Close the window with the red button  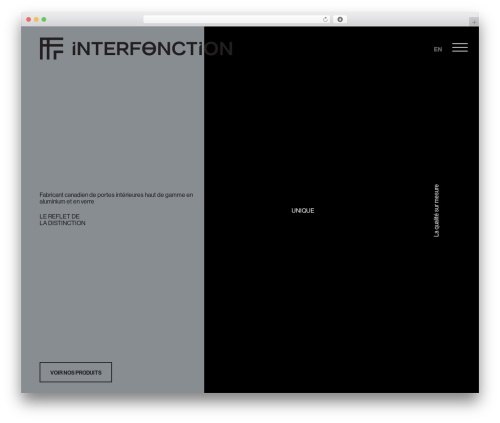point(29,19)
